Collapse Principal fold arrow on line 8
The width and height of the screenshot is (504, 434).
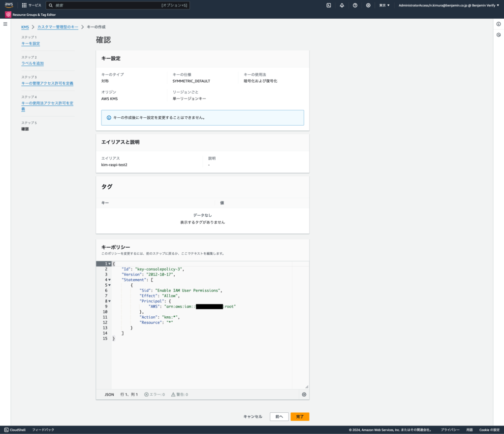(110, 301)
